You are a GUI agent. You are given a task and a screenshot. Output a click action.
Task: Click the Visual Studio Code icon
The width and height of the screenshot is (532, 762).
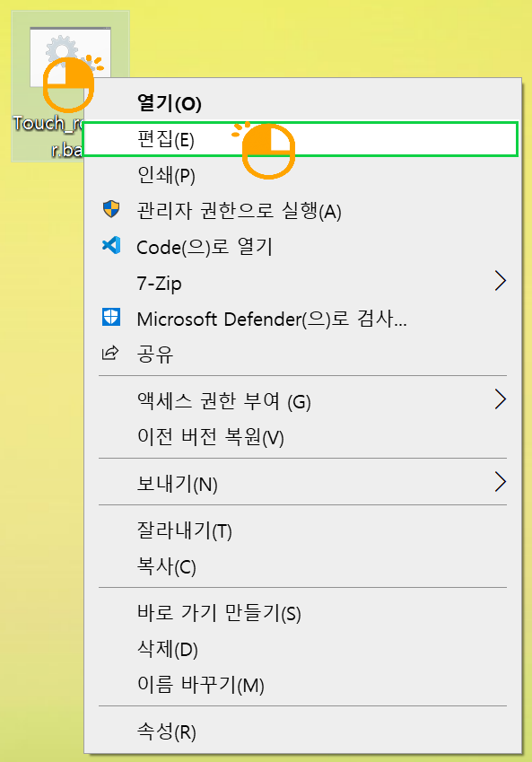point(111,245)
